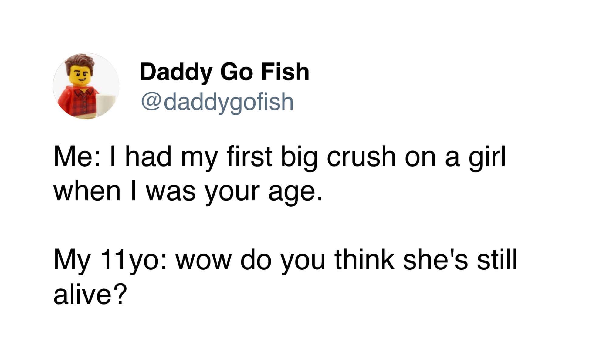Open the @daddygofish handle link
This screenshot has width=596, height=364.
[x=217, y=101]
